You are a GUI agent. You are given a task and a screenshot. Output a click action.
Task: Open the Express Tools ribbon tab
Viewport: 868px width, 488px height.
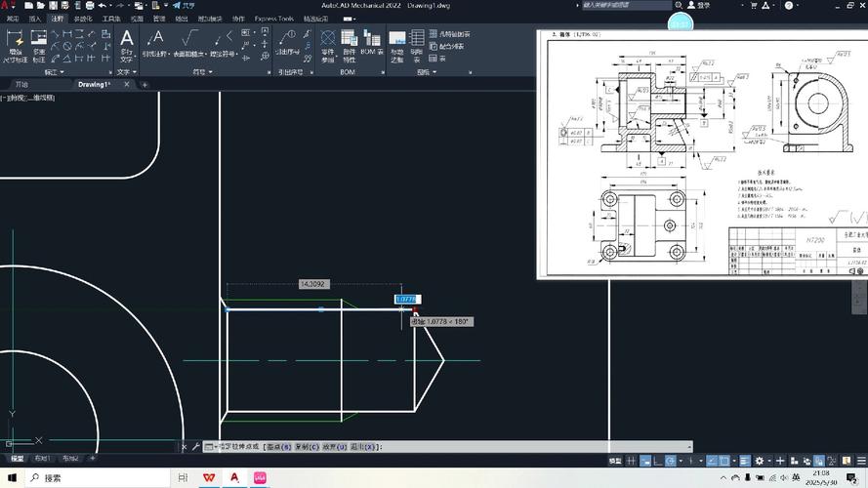(x=274, y=19)
